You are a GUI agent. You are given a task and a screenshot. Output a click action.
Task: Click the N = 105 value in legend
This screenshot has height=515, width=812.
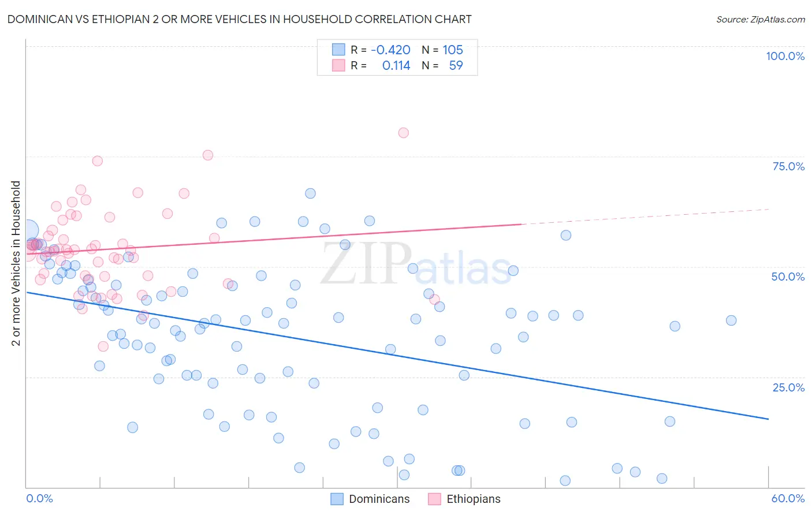point(442,50)
